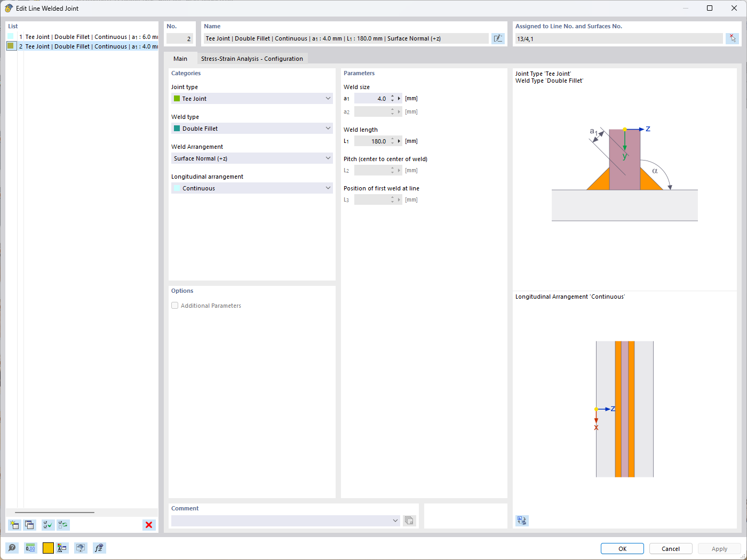747x560 pixels.
Task: Click the yellow color swatch at bottom
Action: tap(48, 548)
